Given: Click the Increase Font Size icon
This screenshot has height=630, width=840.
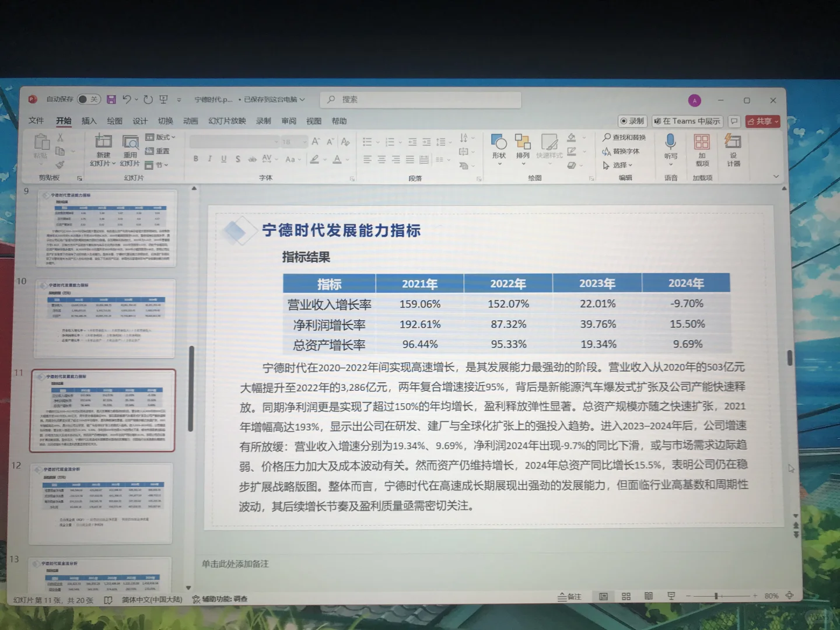Looking at the screenshot, I should (316, 142).
